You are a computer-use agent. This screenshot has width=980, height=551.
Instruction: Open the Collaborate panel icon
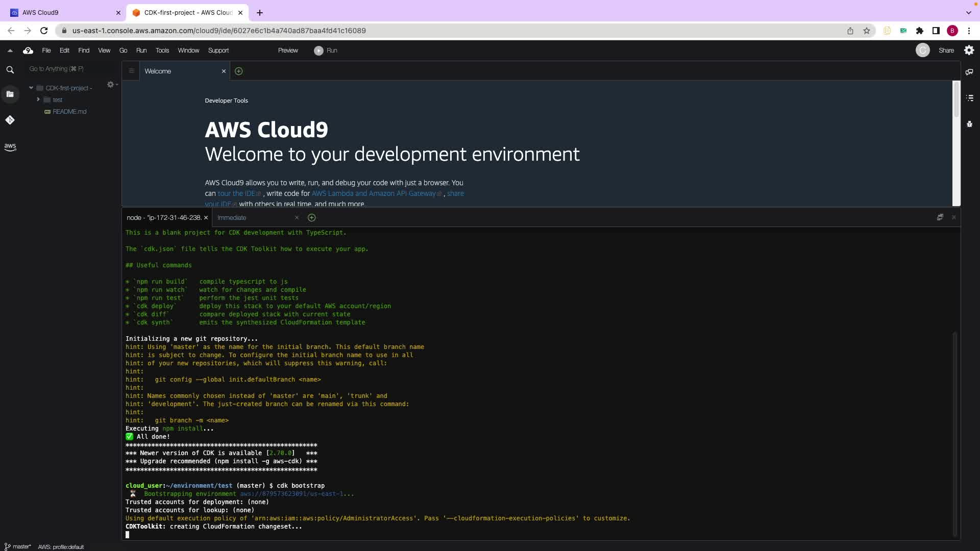coord(969,72)
